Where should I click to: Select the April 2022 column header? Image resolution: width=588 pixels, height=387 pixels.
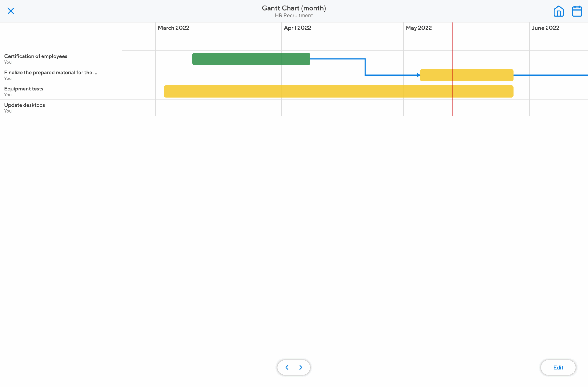[x=297, y=28]
